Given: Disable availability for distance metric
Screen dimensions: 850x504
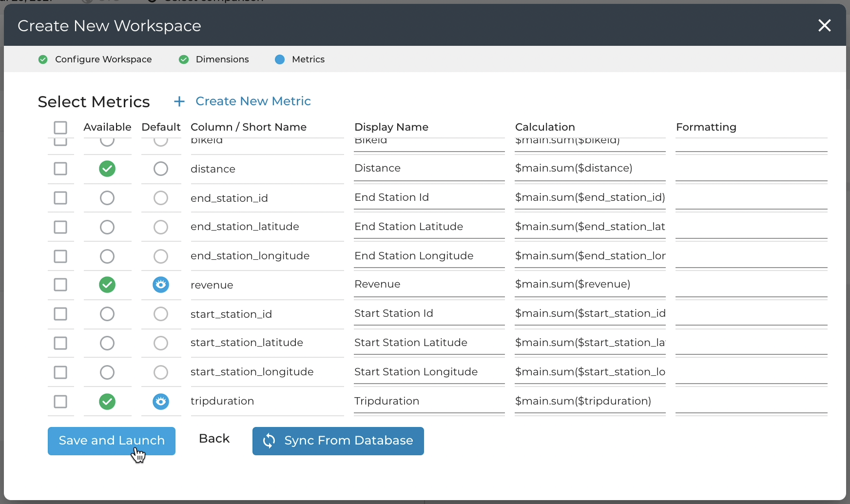Looking at the screenshot, I should pyautogui.click(x=107, y=169).
